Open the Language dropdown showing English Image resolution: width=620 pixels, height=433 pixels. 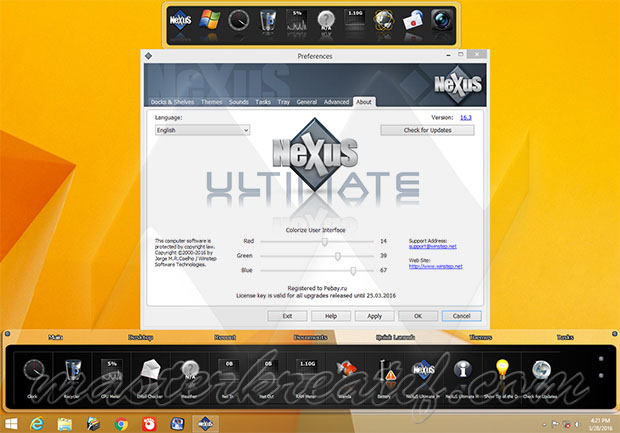click(202, 130)
